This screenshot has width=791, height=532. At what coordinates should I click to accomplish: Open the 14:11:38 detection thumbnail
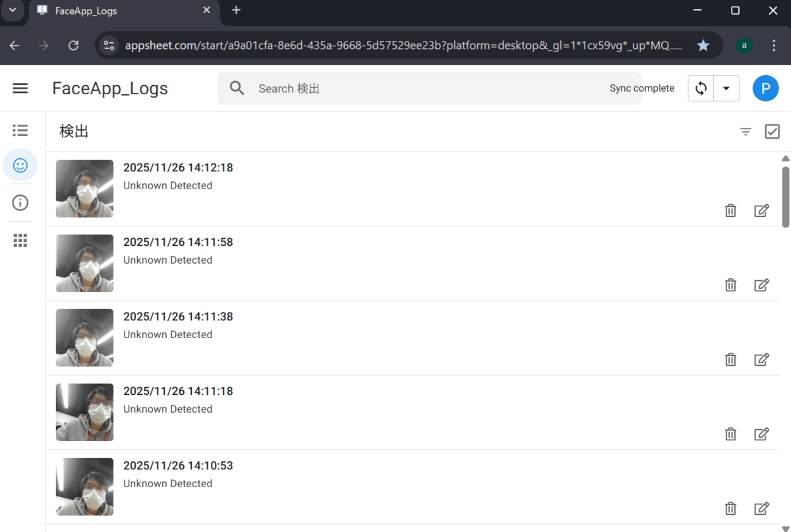pyautogui.click(x=84, y=338)
